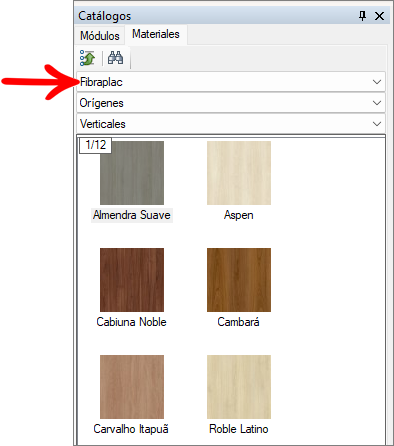This screenshot has height=446, width=394.
Task: Select the Cabiuna Noble wood swatch
Action: point(132,280)
